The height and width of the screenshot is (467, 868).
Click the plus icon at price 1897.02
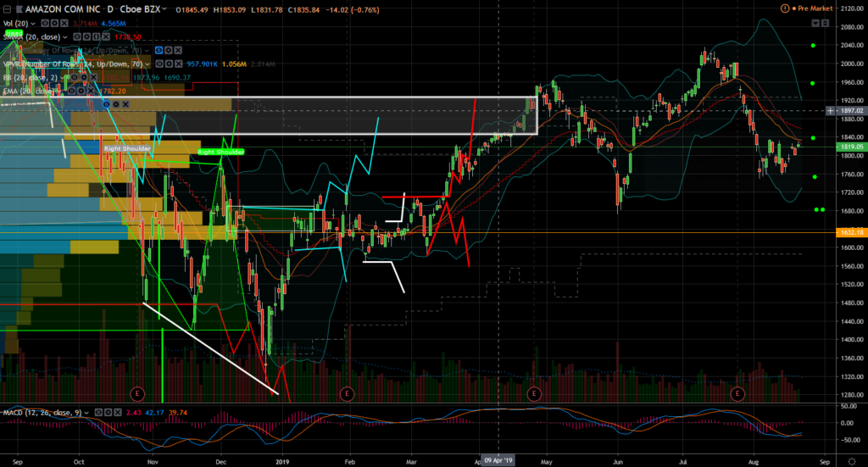pyautogui.click(x=831, y=111)
